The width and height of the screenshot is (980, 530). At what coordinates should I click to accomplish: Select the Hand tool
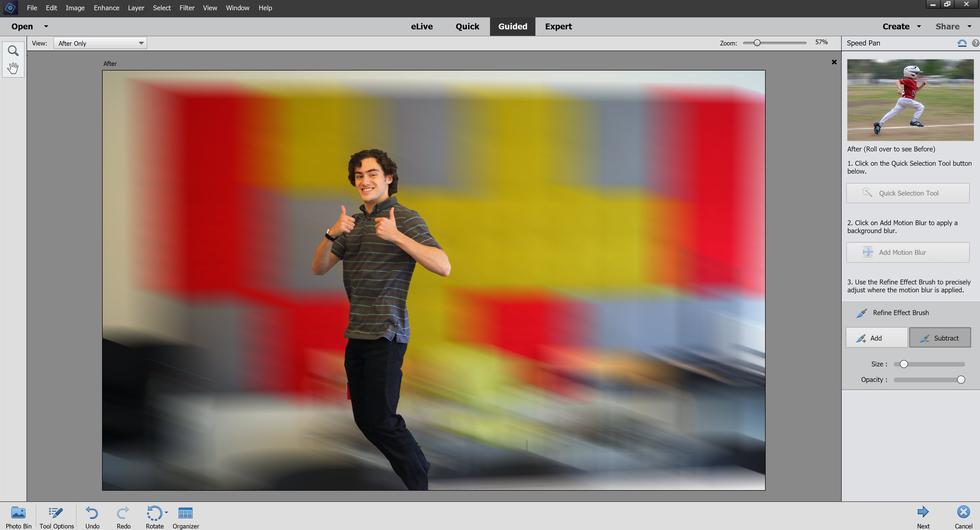coord(13,68)
